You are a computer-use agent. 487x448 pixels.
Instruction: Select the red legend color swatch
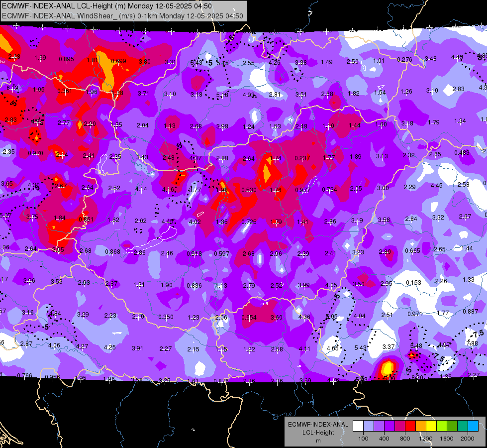410,426
